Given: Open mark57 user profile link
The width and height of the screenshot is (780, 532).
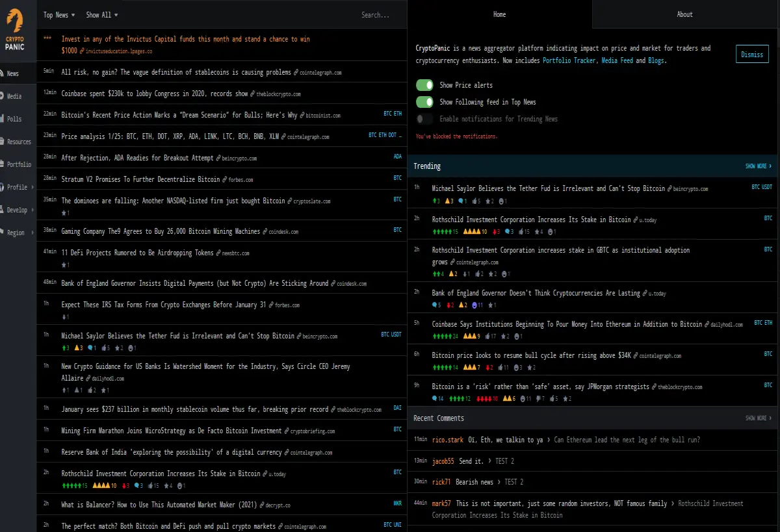Looking at the screenshot, I should [441, 503].
